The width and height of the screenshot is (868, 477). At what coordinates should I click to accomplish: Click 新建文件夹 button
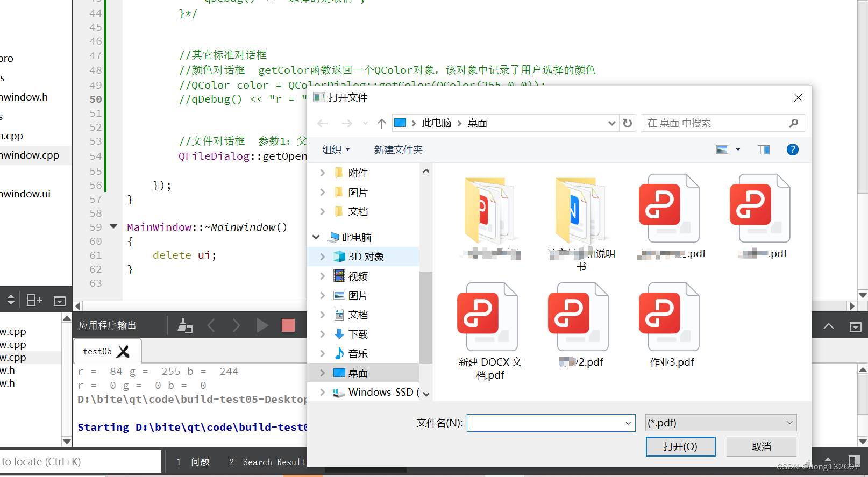coord(399,149)
